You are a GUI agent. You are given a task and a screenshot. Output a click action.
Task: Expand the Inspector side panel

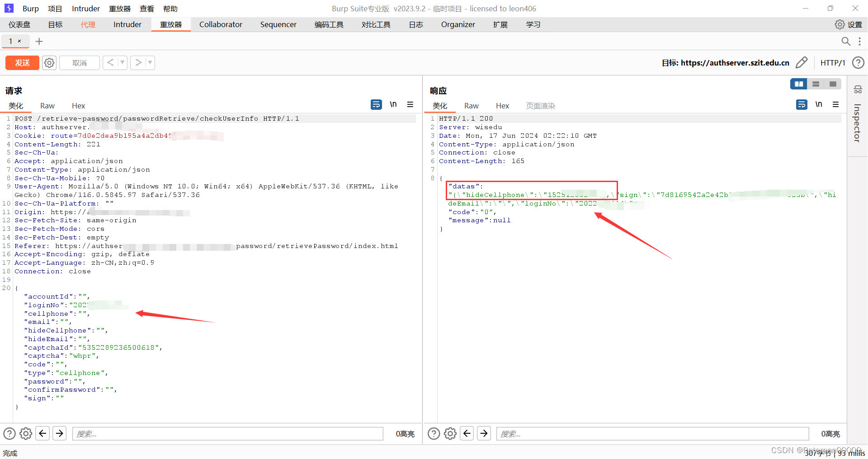click(857, 123)
